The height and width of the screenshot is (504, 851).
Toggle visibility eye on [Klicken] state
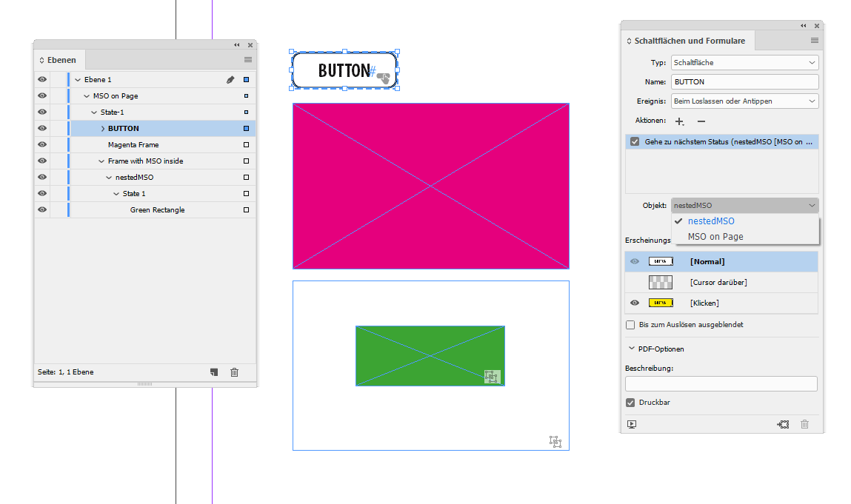coord(635,303)
